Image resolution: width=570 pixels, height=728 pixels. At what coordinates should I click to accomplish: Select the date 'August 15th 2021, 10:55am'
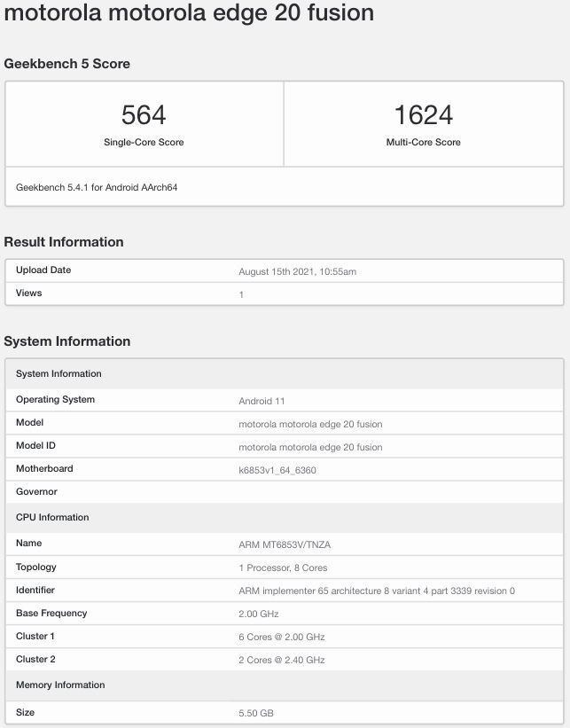coord(298,271)
